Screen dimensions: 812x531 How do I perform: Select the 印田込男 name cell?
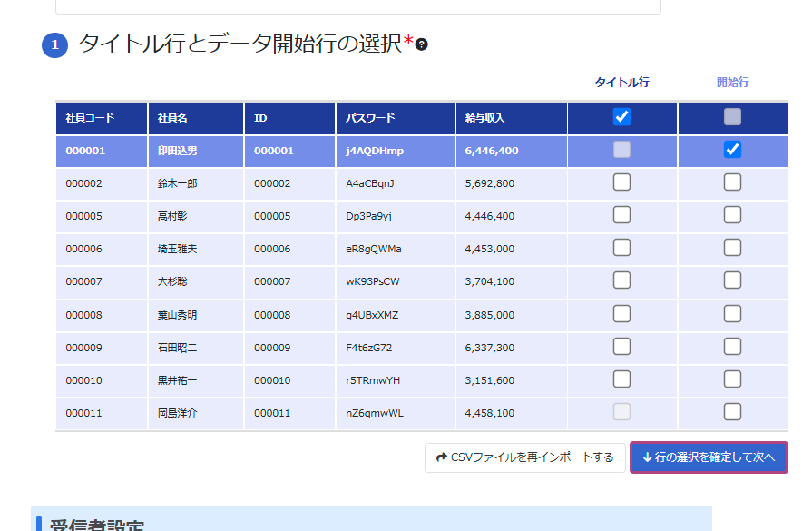point(177,151)
